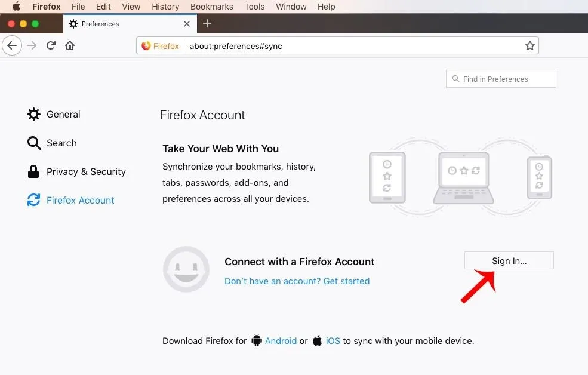Open a new tab with plus

point(207,24)
